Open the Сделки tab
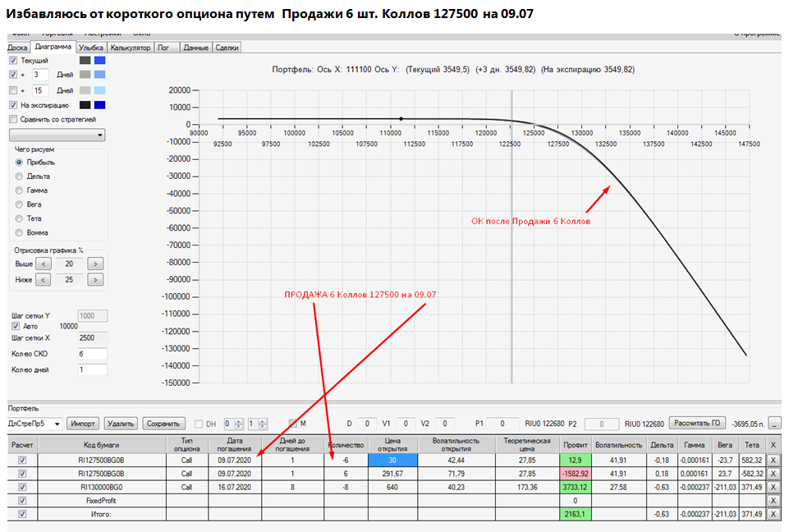Image resolution: width=798 pixels, height=532 pixels. (227, 48)
